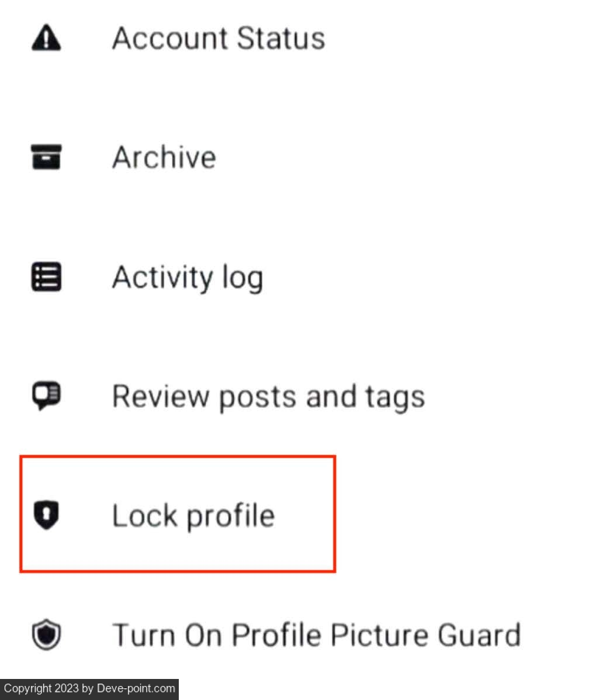
Task: Open the Archive menu entry
Action: point(164,158)
